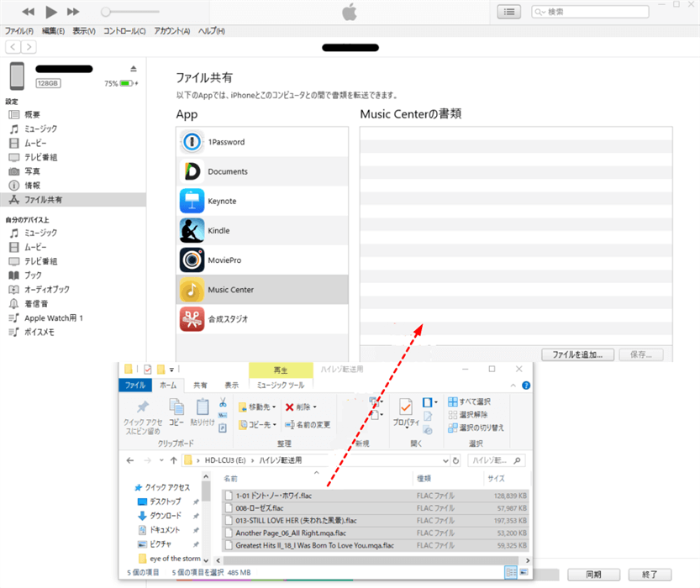Open the 編集(E) menu
Image resolution: width=700 pixels, height=588 pixels.
[x=54, y=31]
